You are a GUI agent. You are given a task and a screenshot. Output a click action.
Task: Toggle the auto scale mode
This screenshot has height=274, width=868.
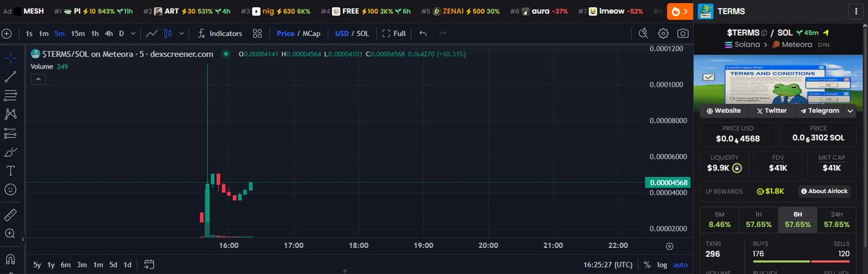681,265
